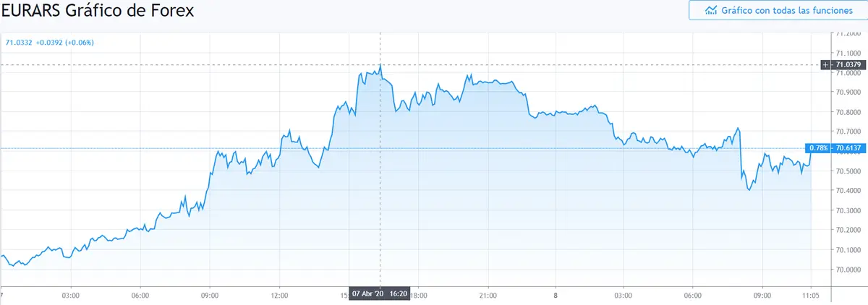Click the 71.1000 price scale label
868x305 pixels.
click(848, 53)
